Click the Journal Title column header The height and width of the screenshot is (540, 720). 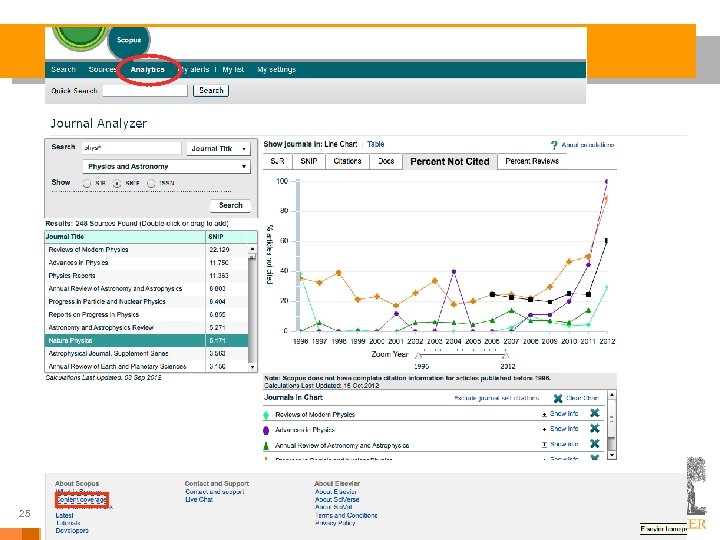click(125, 237)
